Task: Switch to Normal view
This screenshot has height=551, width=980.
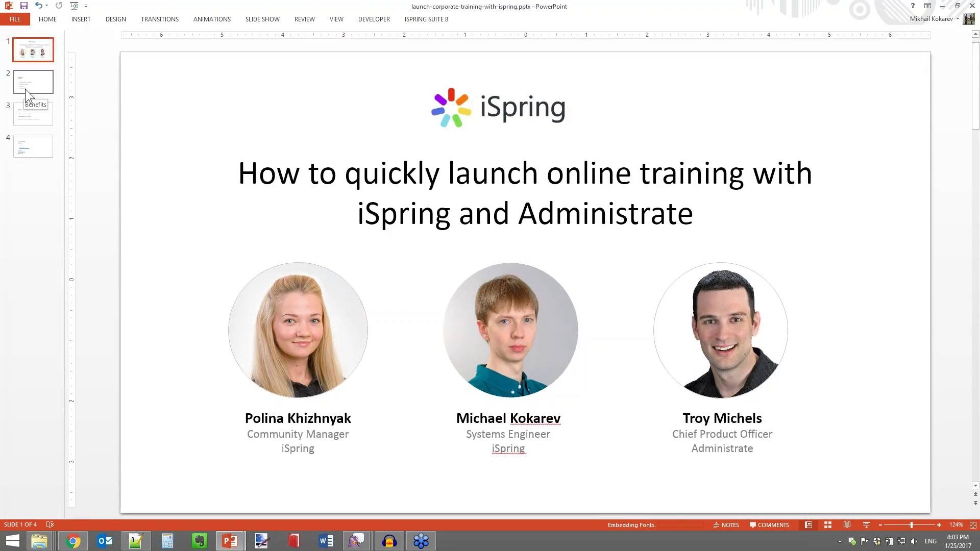Action: click(x=808, y=524)
